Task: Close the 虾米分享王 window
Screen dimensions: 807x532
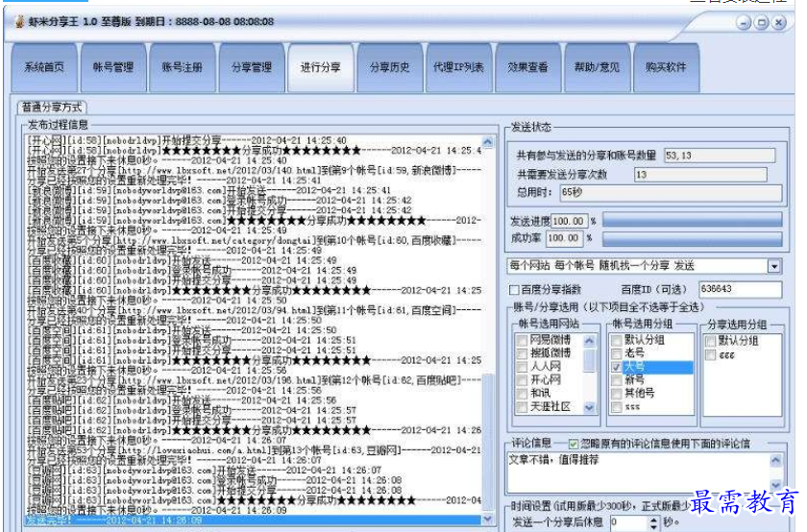Action: pyautogui.click(x=779, y=23)
